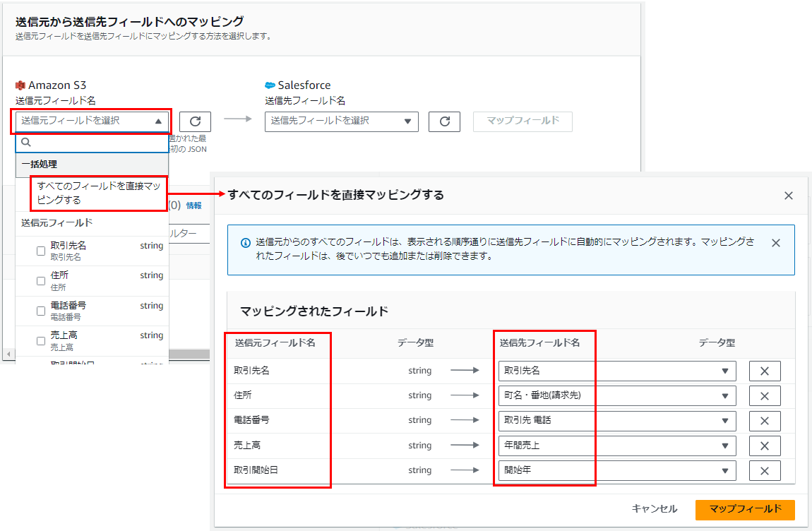This screenshot has height=531, width=812.
Task: Click the Amazon S3 logo icon
Action: tap(20, 85)
